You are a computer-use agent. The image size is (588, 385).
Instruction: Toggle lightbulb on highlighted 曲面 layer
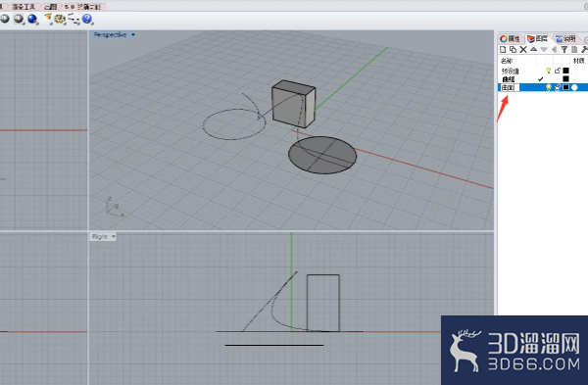click(548, 87)
